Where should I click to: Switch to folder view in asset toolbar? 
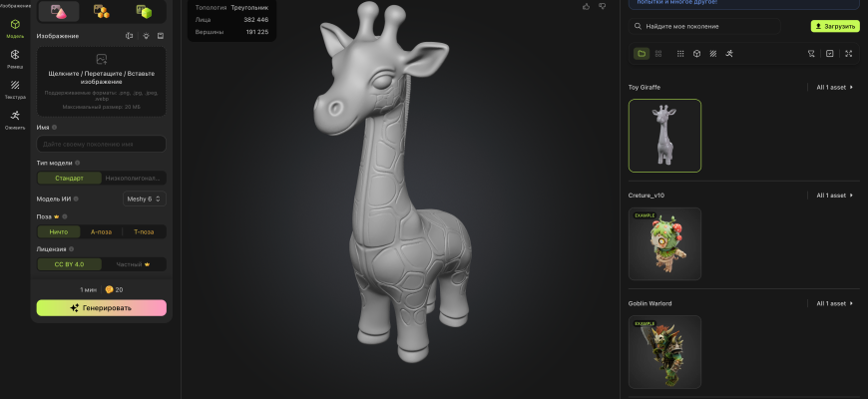click(642, 53)
